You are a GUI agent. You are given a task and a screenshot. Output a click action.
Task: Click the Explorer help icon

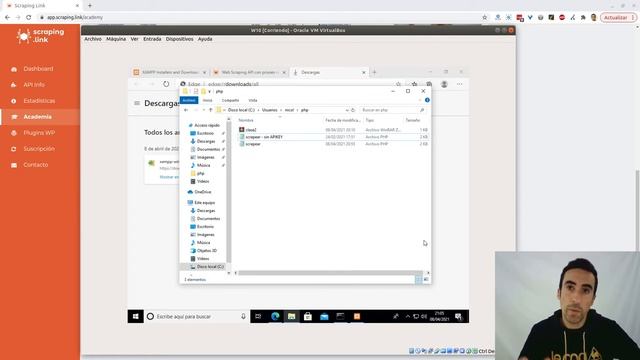[x=427, y=100]
